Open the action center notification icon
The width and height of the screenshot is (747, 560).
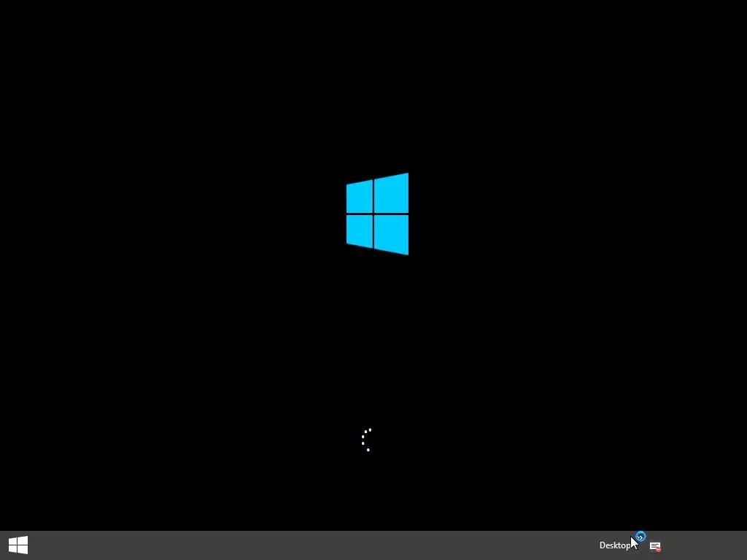click(x=656, y=547)
